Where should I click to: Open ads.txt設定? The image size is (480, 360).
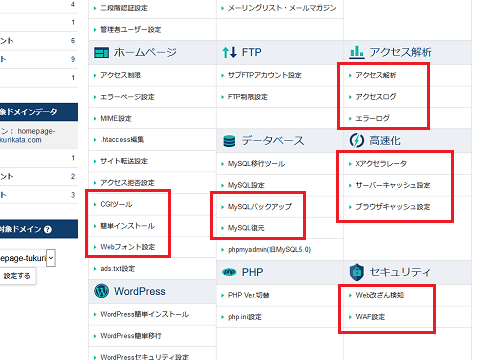(118, 268)
